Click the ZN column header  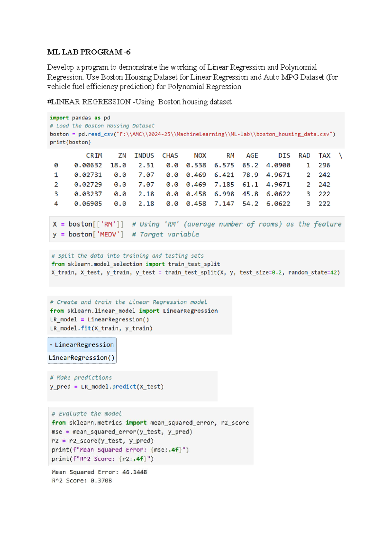pos(122,156)
